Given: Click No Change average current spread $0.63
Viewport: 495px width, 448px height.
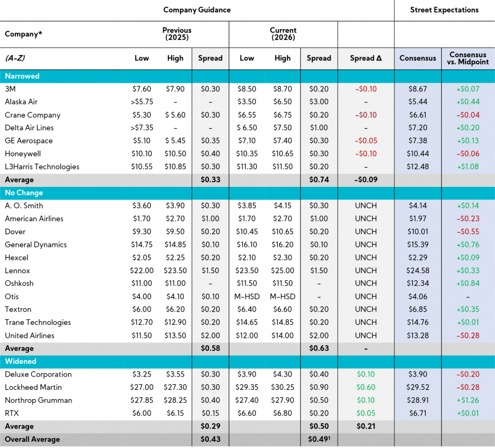Looking at the screenshot, I should point(319,349).
